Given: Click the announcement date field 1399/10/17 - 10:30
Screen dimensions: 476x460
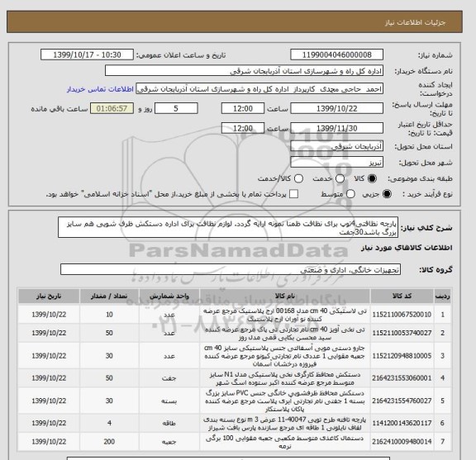Looking at the screenshot, I should (x=87, y=55).
